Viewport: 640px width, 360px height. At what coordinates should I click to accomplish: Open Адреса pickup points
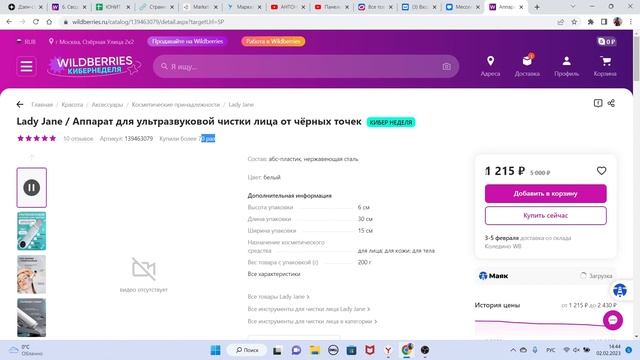click(490, 67)
